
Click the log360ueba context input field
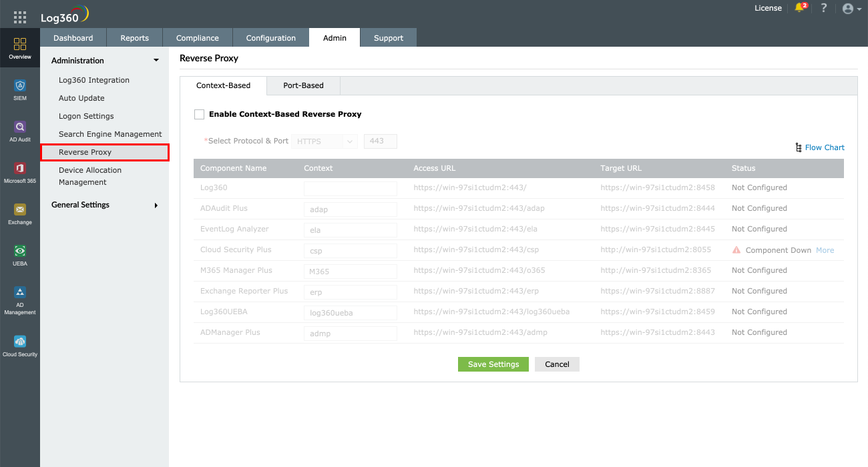[x=351, y=312]
